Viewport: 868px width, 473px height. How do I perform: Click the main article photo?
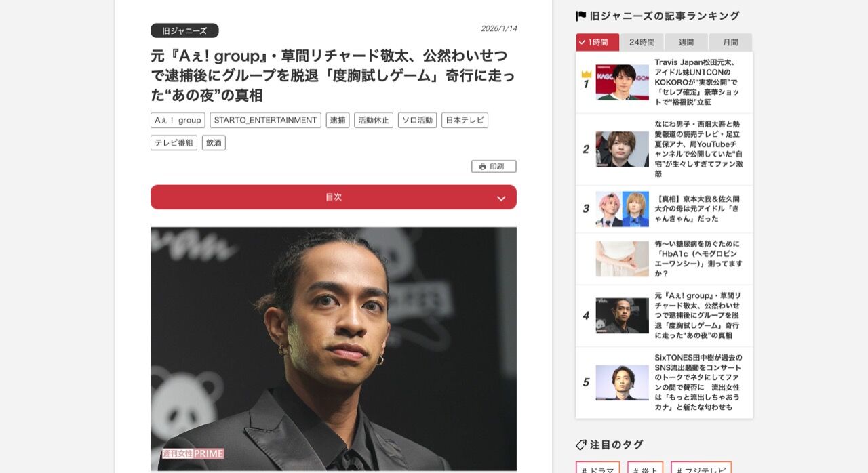point(334,349)
